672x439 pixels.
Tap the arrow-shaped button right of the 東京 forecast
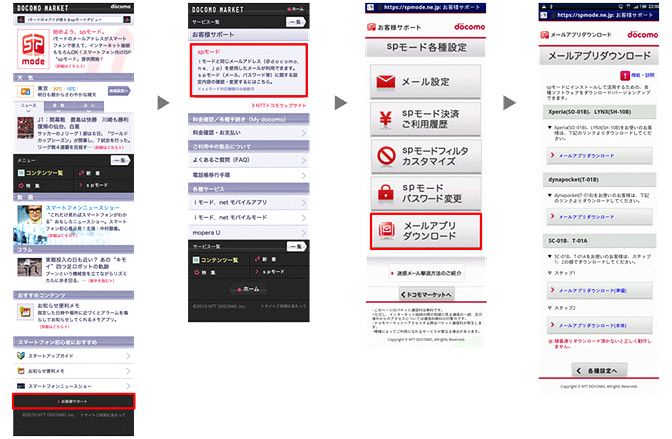pos(119,91)
